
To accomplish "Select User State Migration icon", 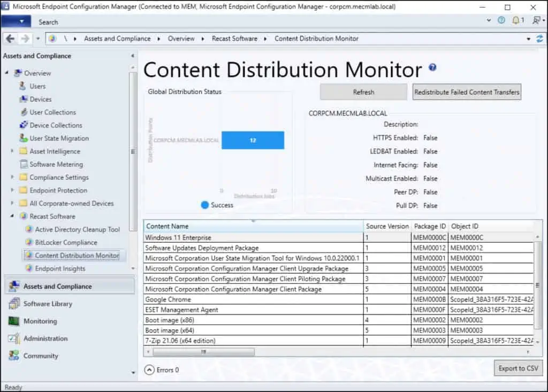I will (x=24, y=138).
